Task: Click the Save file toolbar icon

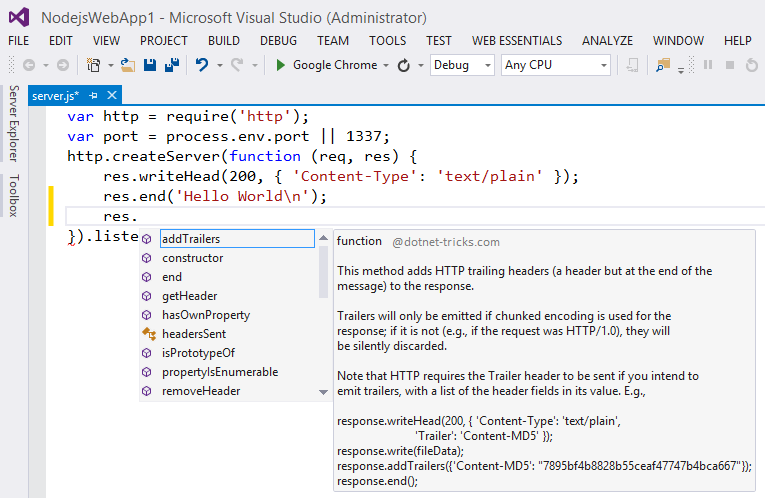Action: click(150, 65)
